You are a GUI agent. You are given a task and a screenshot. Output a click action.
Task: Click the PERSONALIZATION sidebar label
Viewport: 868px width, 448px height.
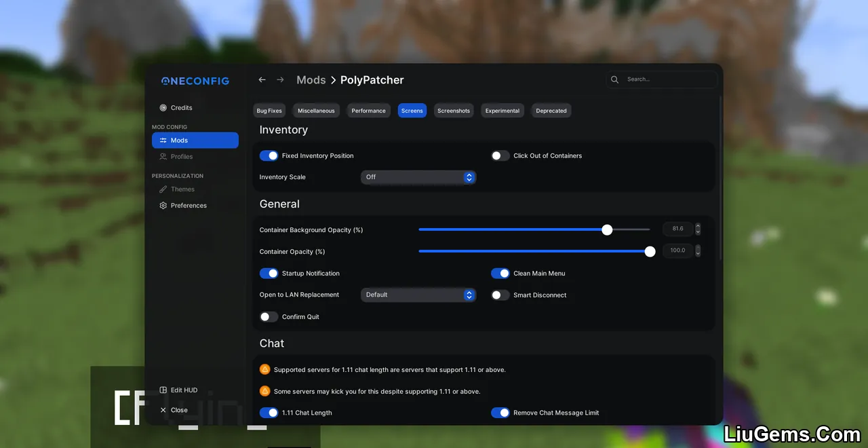(178, 176)
